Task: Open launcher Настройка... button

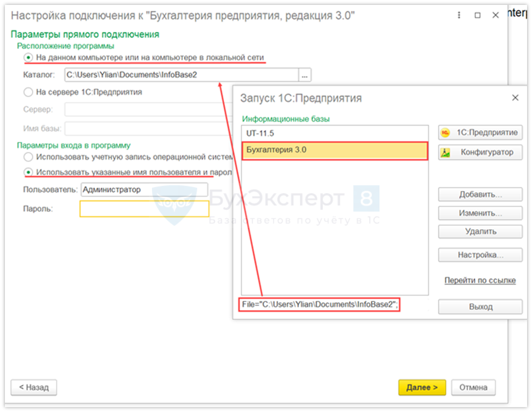Action: [x=480, y=255]
